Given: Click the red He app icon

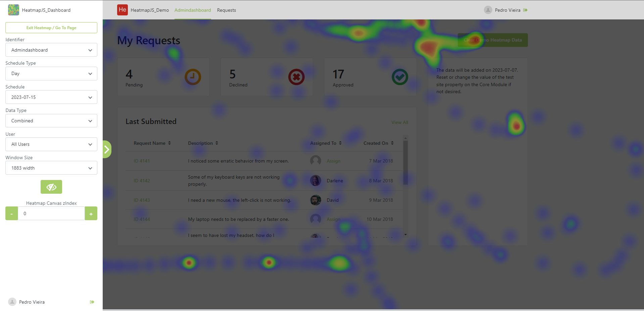Looking at the screenshot, I should click(x=122, y=10).
